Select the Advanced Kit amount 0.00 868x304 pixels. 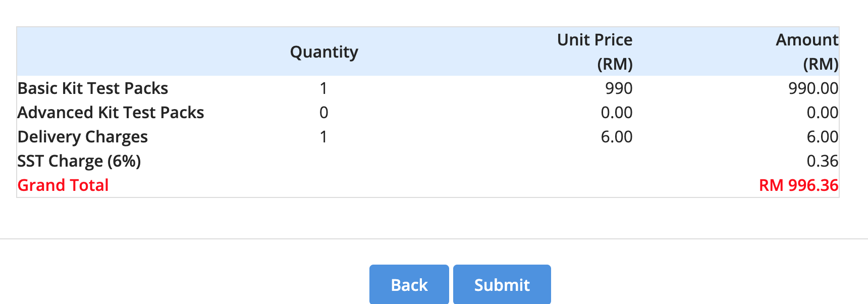click(822, 113)
